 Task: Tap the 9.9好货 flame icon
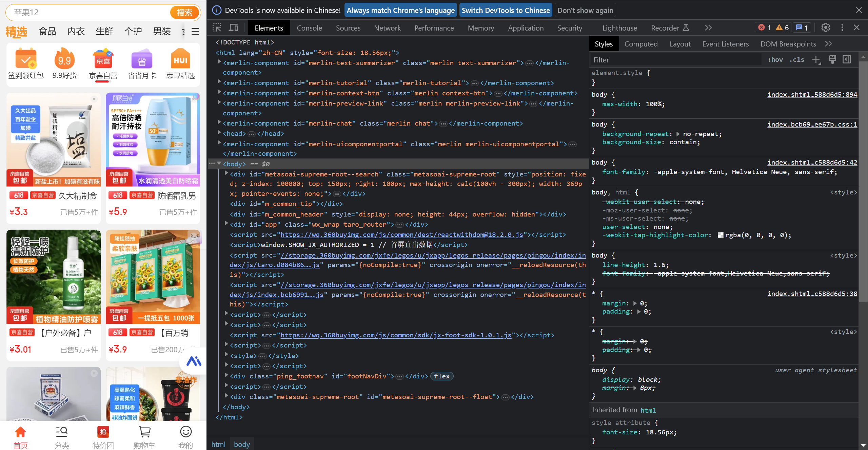click(x=64, y=63)
